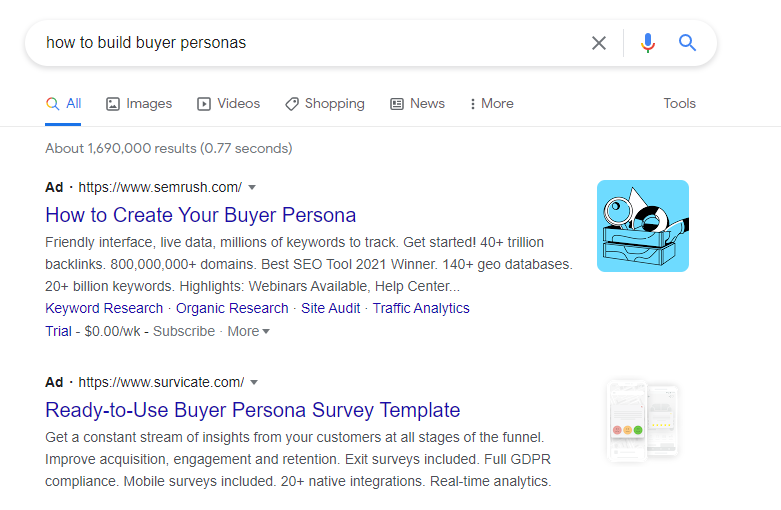Click inside the search query field
781x510 pixels.
[x=300, y=43]
